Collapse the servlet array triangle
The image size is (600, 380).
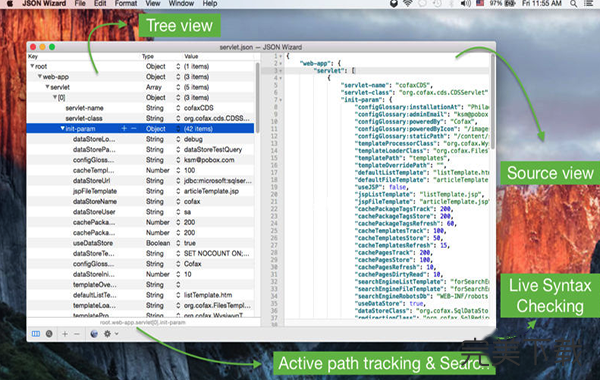pyautogui.click(x=47, y=87)
